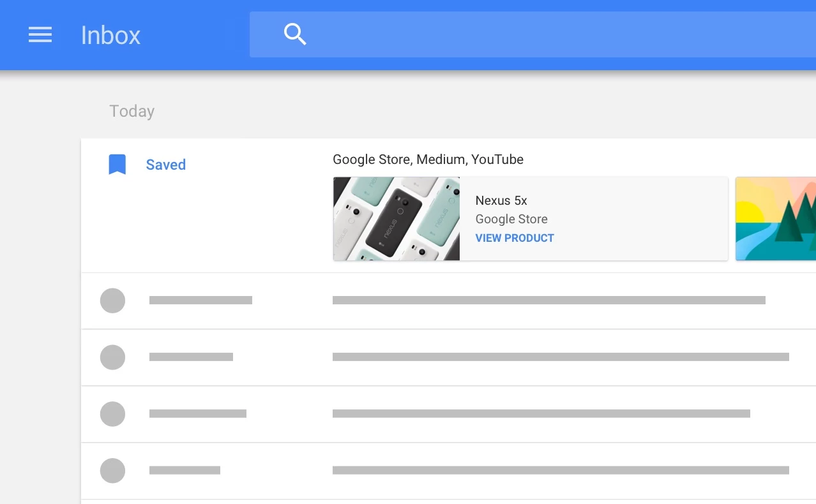Click the Inbox title in header
This screenshot has height=504, width=816.
[110, 35]
